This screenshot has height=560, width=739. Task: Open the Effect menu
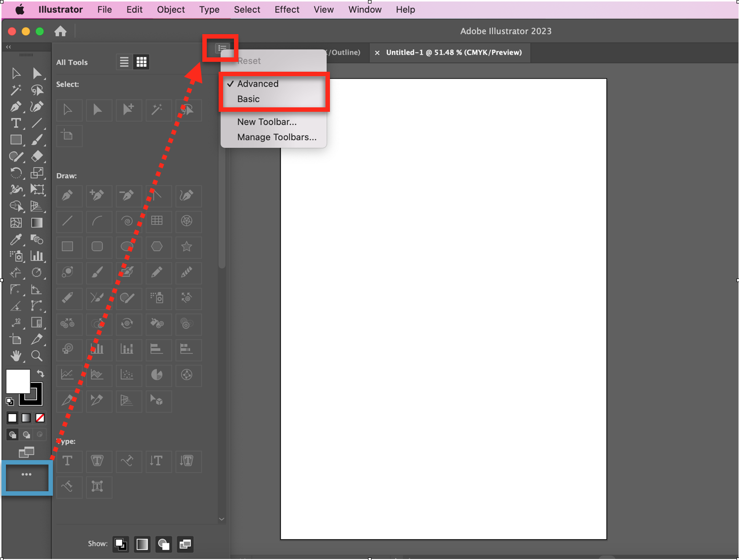pyautogui.click(x=287, y=9)
